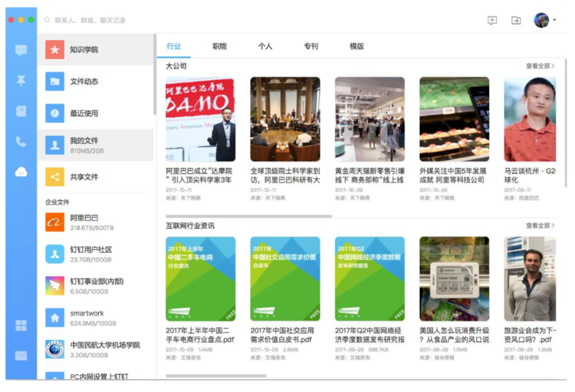This screenshot has height=392, width=575.
Task: Click the export arrow icon in top bar
Action: click(516, 20)
